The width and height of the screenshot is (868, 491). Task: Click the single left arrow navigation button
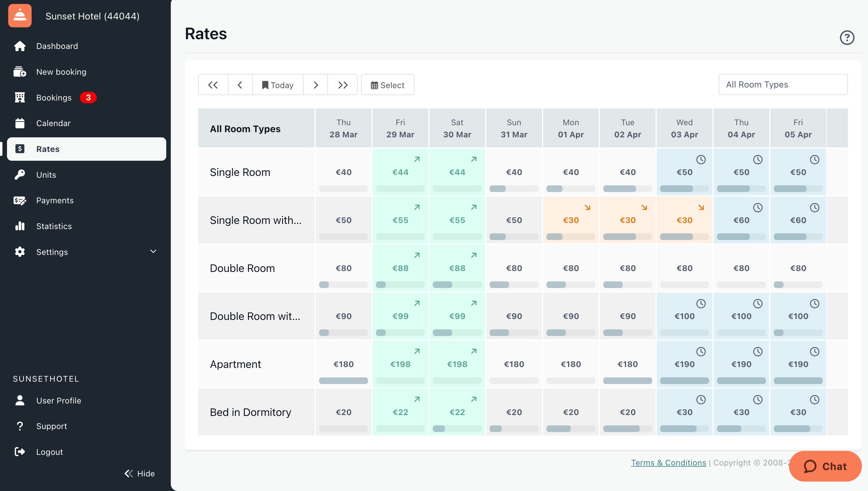pyautogui.click(x=240, y=85)
